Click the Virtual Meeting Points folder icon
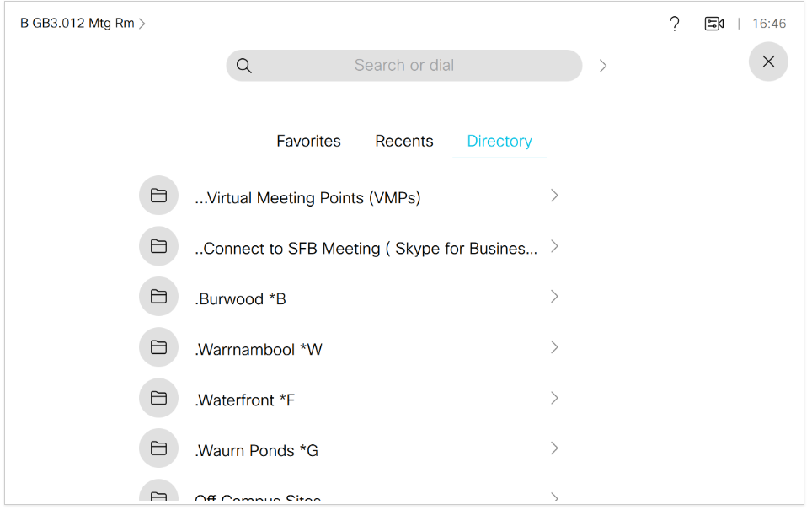812x510 pixels. coord(158,196)
